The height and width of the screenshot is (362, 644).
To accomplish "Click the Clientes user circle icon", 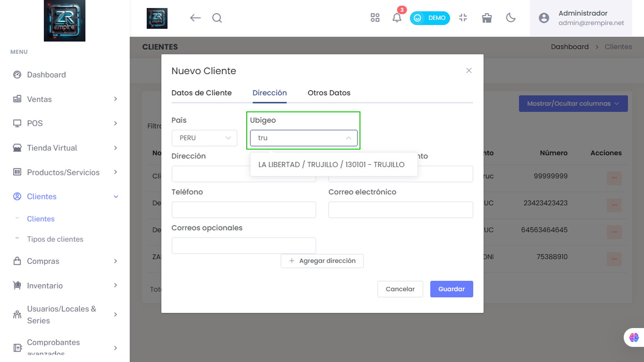I will tap(17, 196).
